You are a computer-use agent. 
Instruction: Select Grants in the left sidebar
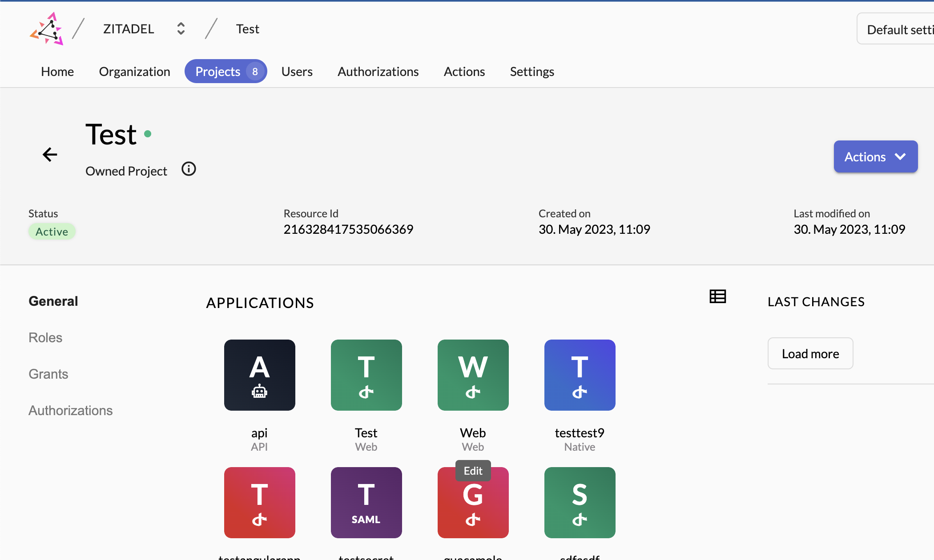coord(48,374)
